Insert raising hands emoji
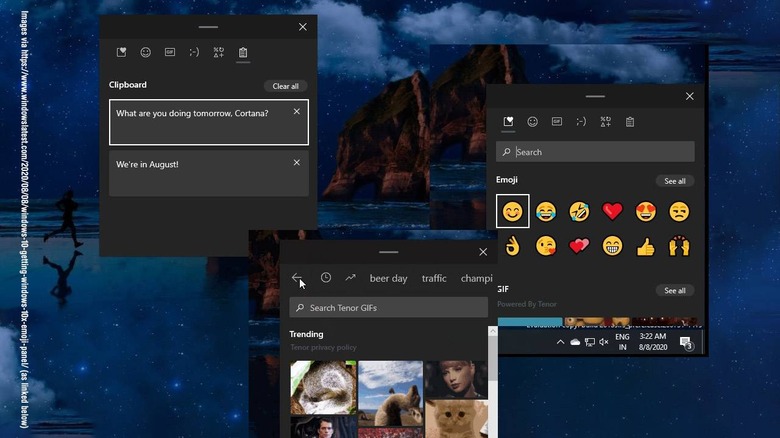The height and width of the screenshot is (438, 780). 679,246
